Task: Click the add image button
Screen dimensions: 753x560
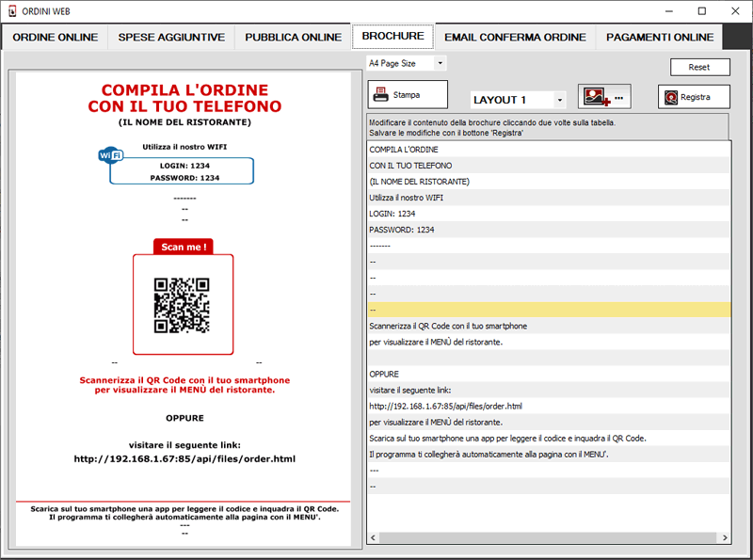Action: (x=604, y=97)
